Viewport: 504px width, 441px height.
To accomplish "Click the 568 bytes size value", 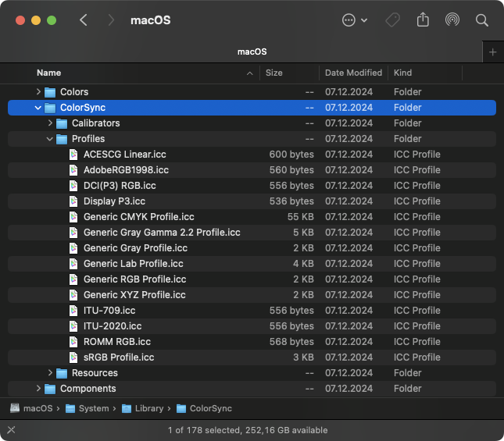I will [291, 342].
